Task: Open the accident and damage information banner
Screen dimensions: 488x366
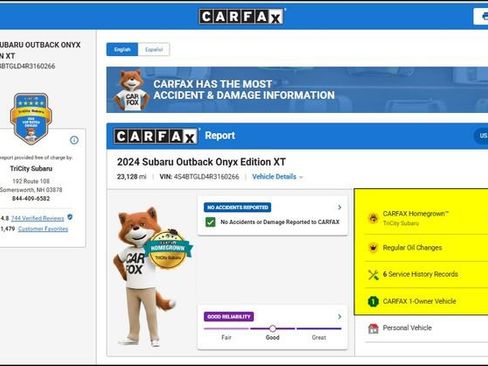Action: click(x=297, y=90)
